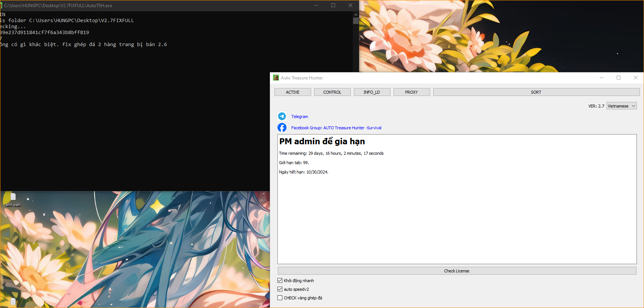This screenshot has width=644, height=308.
Task: Click the Auto Treasure Hunter title icon
Action: pyautogui.click(x=276, y=78)
